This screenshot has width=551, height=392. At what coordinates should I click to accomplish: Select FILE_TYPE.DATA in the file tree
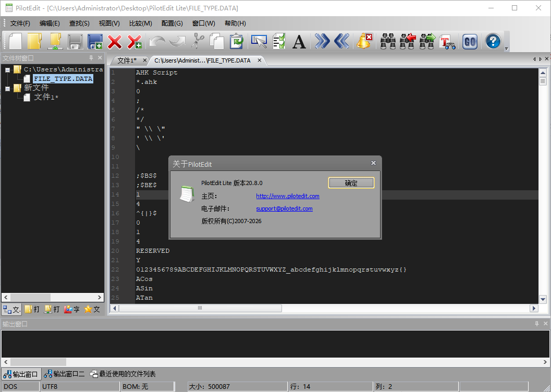[63, 79]
